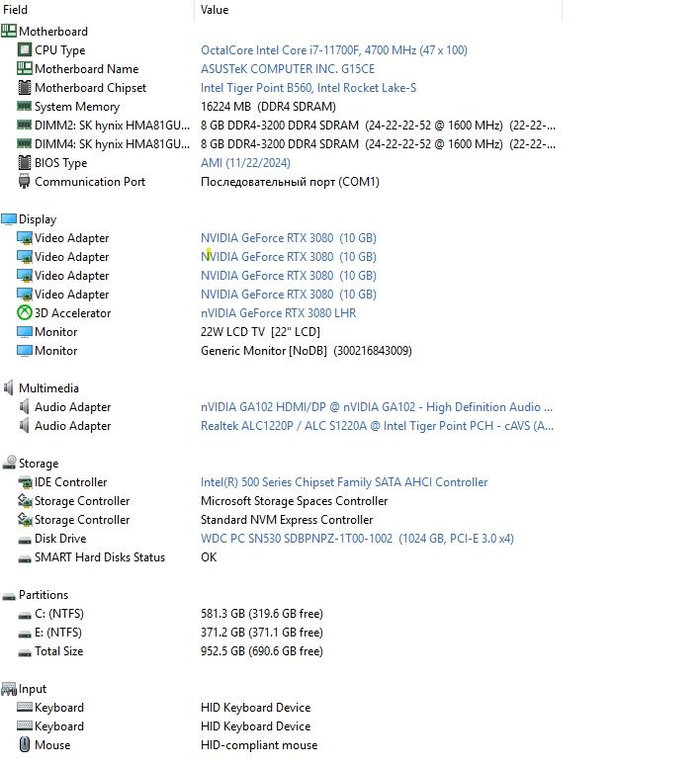Select the Communication Port row label
The height and width of the screenshot is (766, 700).
(x=90, y=182)
